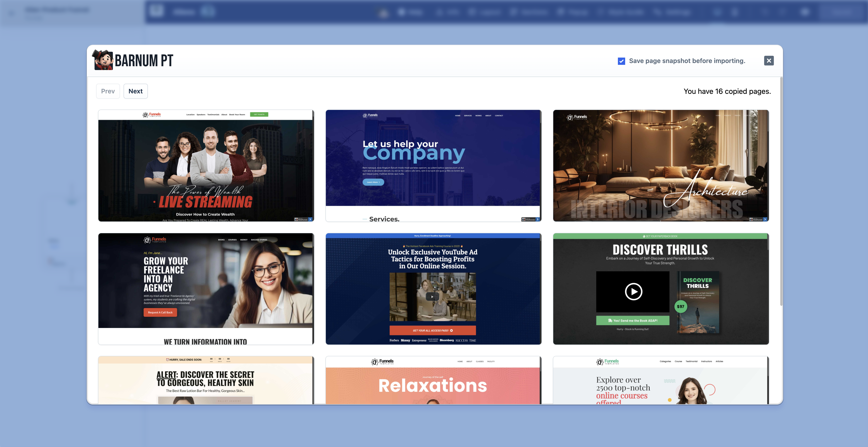Click the Prev pagination button
The height and width of the screenshot is (447, 868).
coord(108,91)
